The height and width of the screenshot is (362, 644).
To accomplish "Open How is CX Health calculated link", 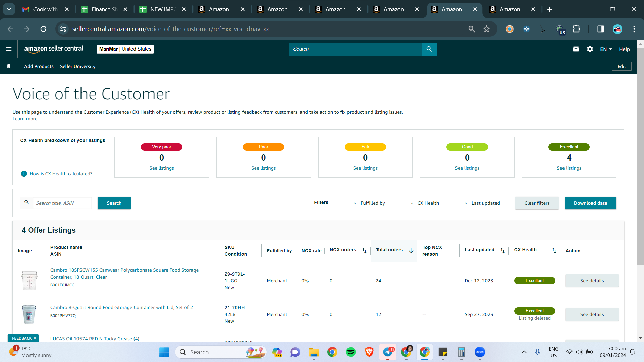I will point(61,174).
